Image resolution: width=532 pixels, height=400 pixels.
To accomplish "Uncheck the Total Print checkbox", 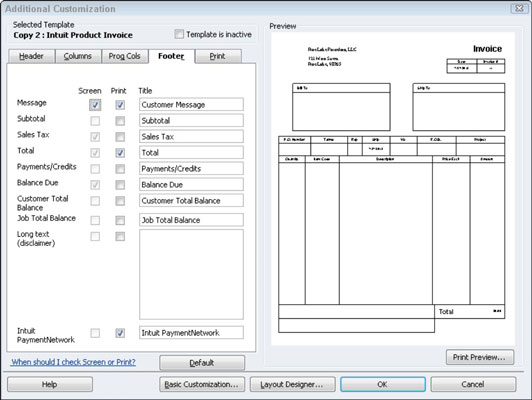I will pos(120,153).
